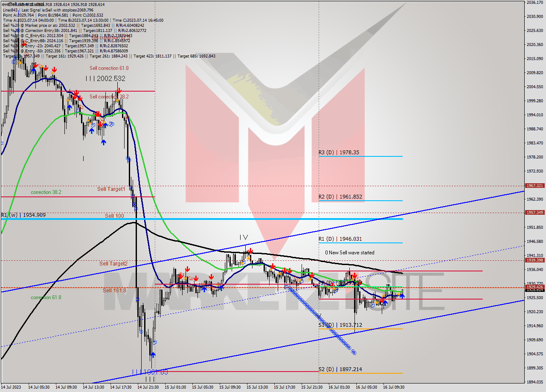This screenshot has height=392, width=546.
Task: Click the 'Correction Entry38: 2001.841' line
Action: click(75, 30)
